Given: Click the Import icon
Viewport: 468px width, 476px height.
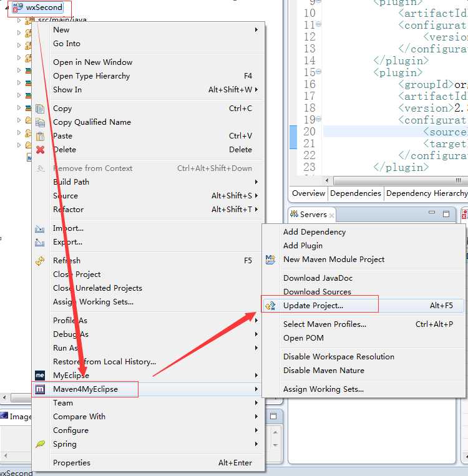Looking at the screenshot, I should [x=40, y=228].
